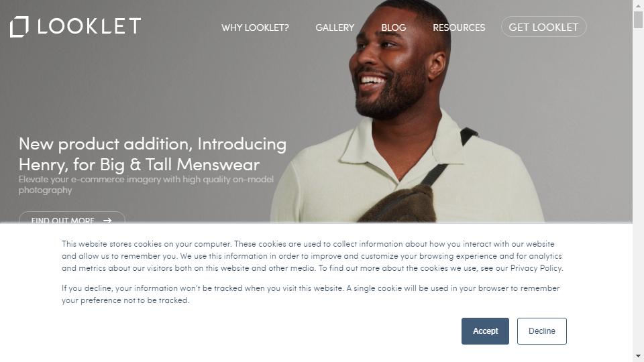Open the BLOG nav link

394,27
